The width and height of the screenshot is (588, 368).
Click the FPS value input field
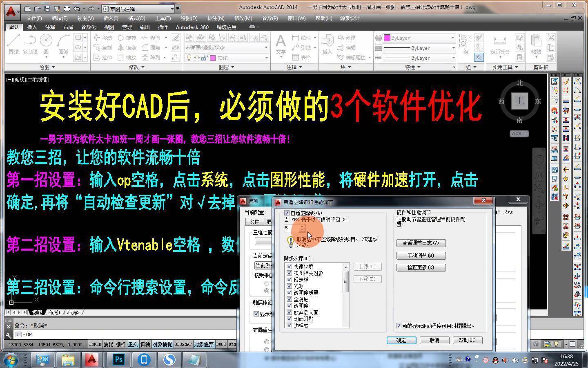pos(292,228)
